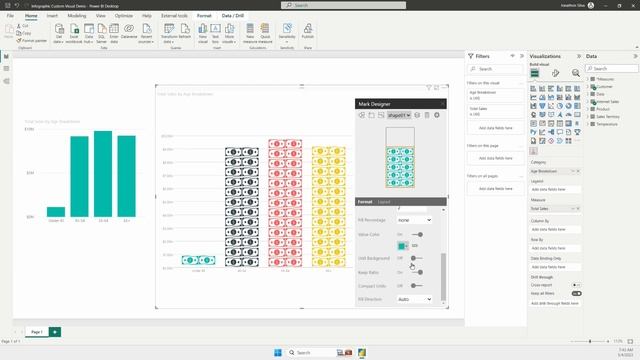Open the Get data ribbon button
Screen dimensions: 640x360
coord(59,33)
